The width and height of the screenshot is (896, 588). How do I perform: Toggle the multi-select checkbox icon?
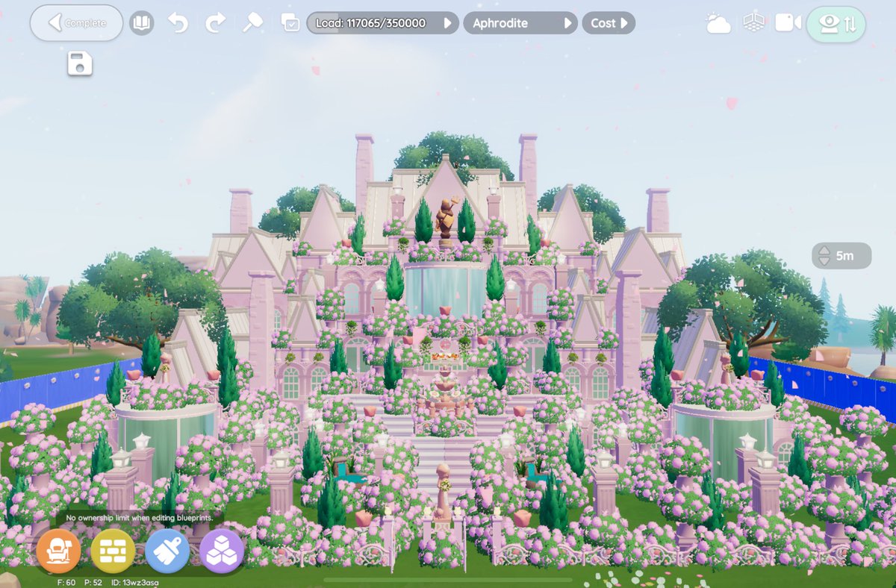click(290, 23)
